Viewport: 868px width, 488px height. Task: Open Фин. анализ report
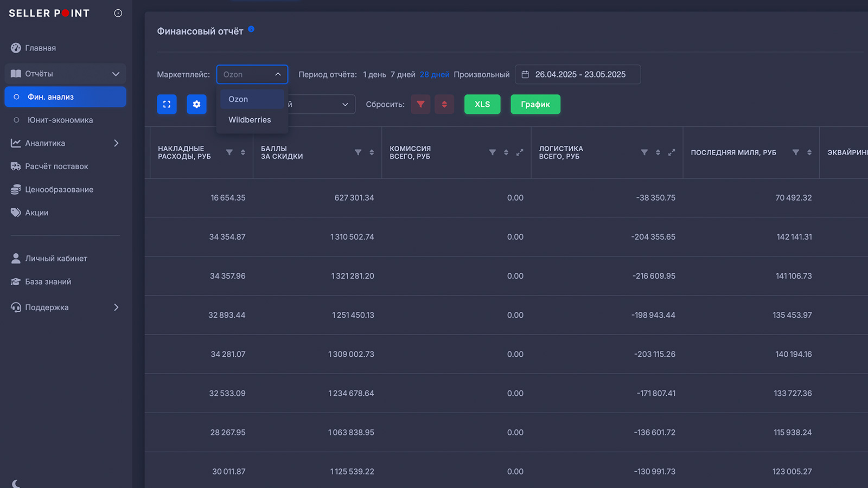(x=65, y=97)
